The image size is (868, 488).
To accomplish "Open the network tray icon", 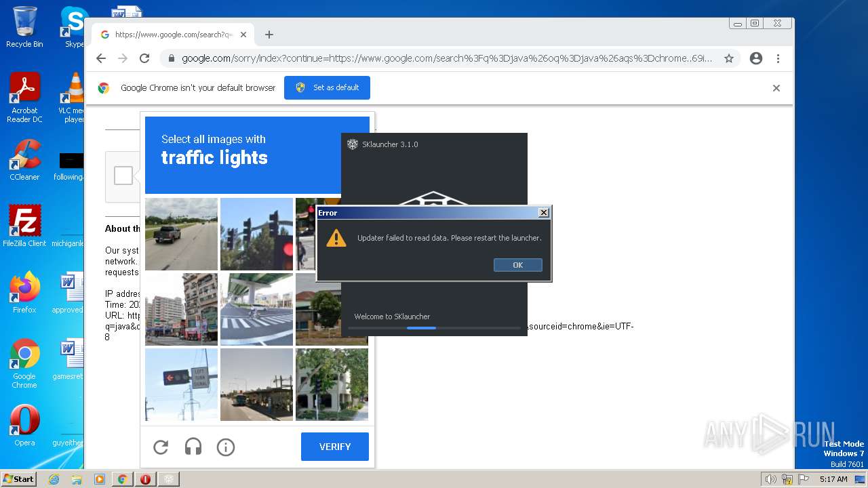I will click(787, 479).
